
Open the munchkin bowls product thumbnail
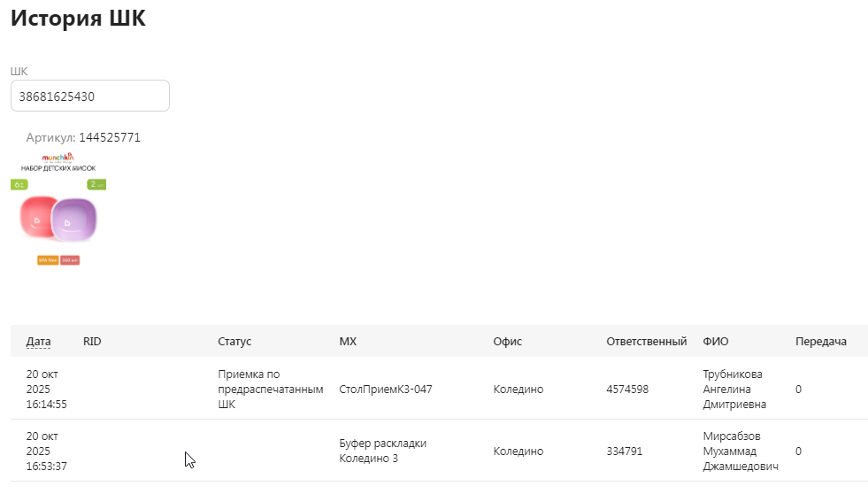tap(58, 212)
